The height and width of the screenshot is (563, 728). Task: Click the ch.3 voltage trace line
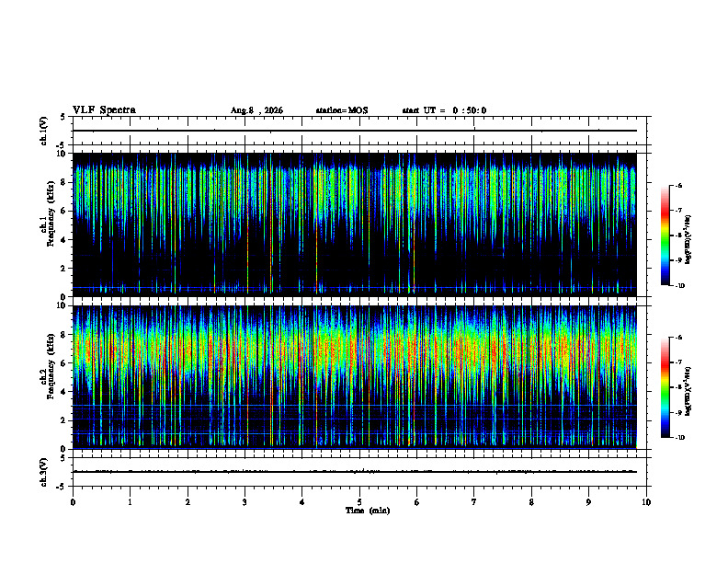[x=355, y=472]
